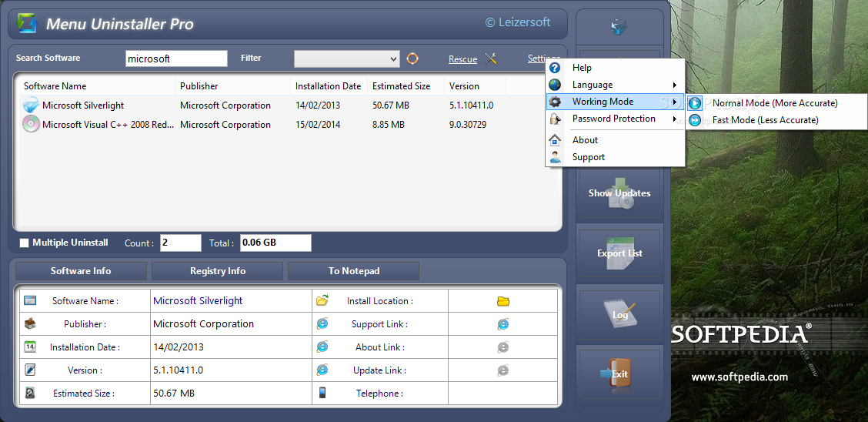
Task: Select the 8.85 MB size cell
Action: point(389,125)
